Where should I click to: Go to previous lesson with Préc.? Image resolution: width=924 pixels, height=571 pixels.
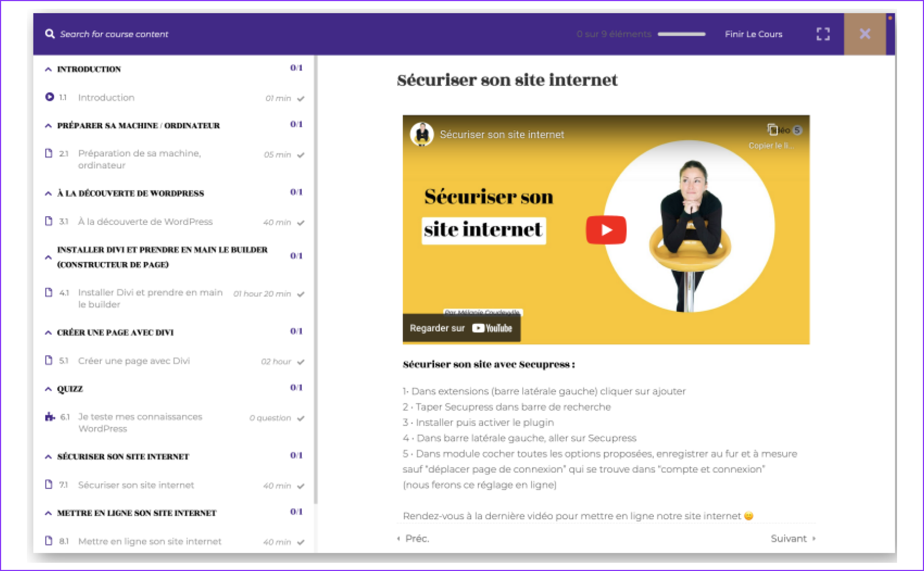[x=413, y=539]
